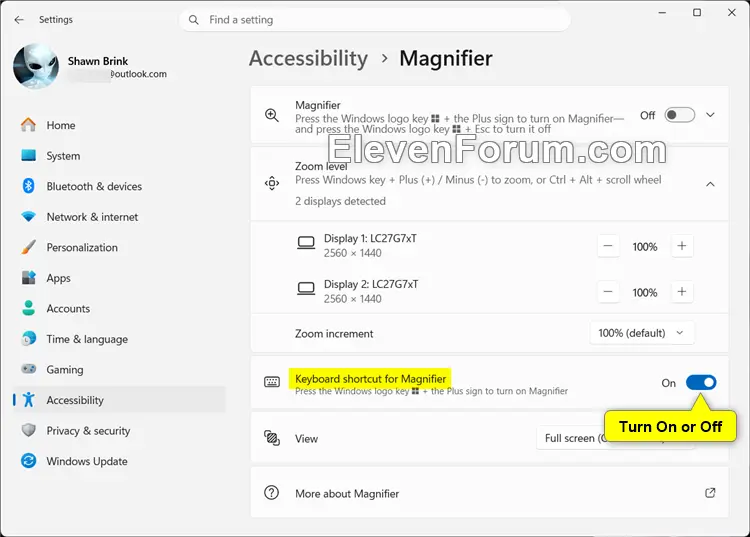The width and height of the screenshot is (750, 537).
Task: Open the View Full screen dropdown
Action: tap(615, 438)
